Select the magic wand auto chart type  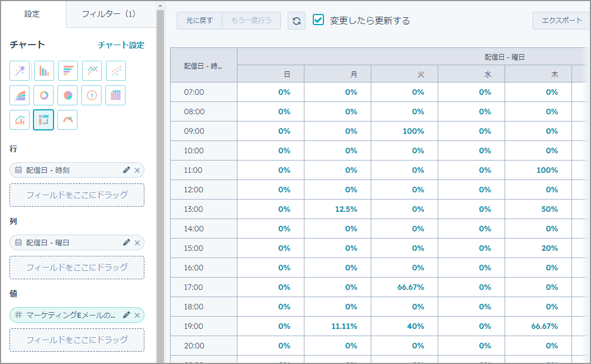tap(20, 71)
